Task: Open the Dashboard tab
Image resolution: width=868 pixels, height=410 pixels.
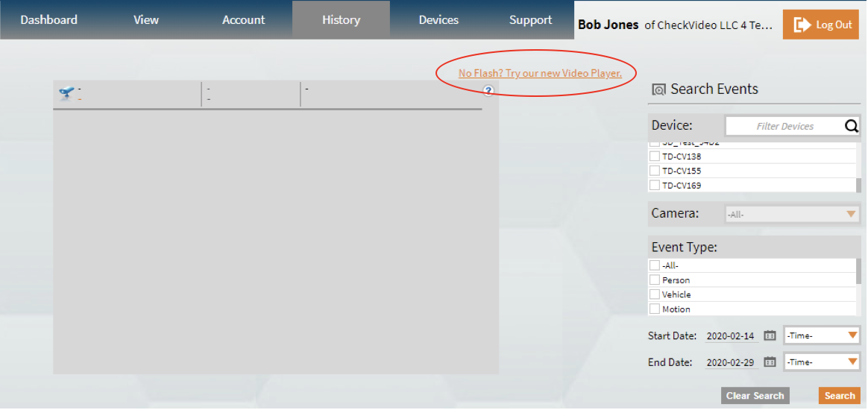Action: click(x=48, y=20)
